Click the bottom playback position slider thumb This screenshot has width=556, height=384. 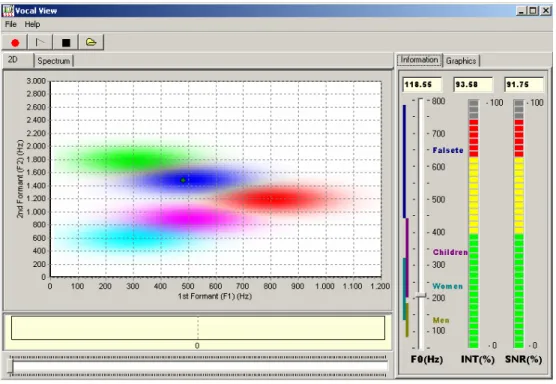click(x=11, y=366)
